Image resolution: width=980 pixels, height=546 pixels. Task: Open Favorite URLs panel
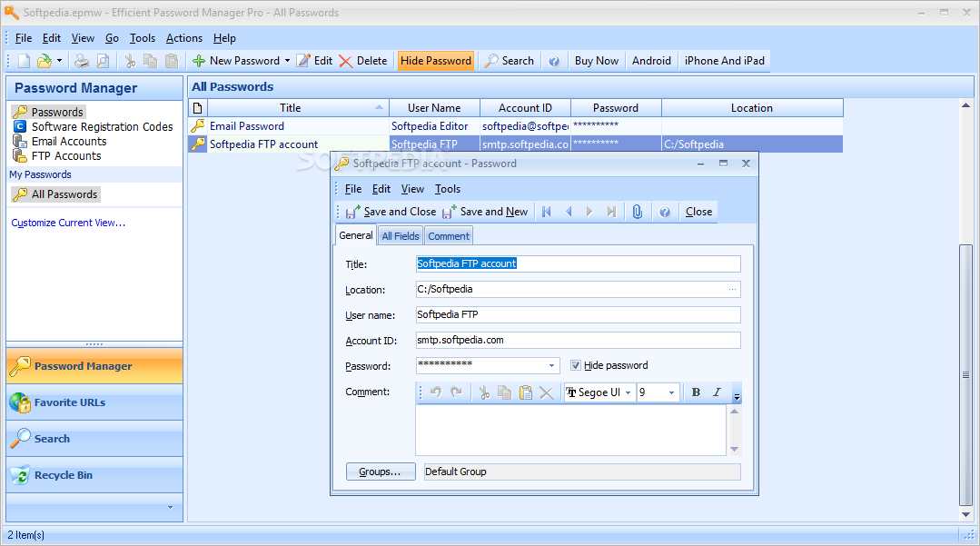94,402
